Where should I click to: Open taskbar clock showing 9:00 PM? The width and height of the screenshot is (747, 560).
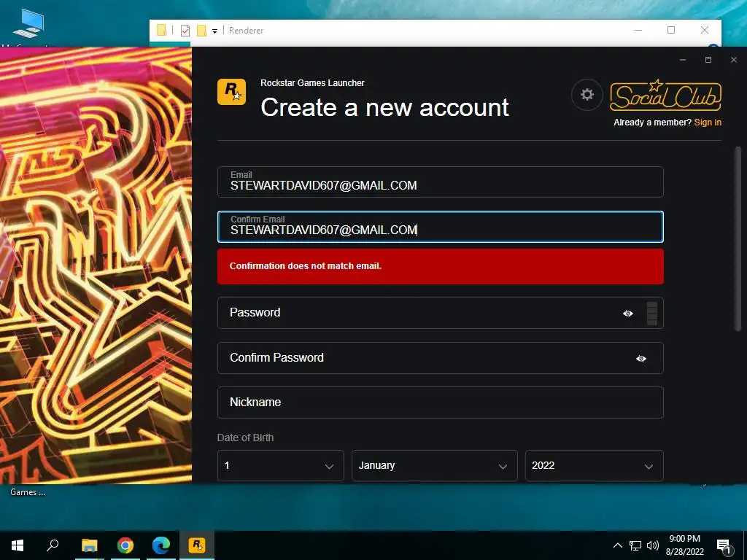pyautogui.click(x=684, y=545)
